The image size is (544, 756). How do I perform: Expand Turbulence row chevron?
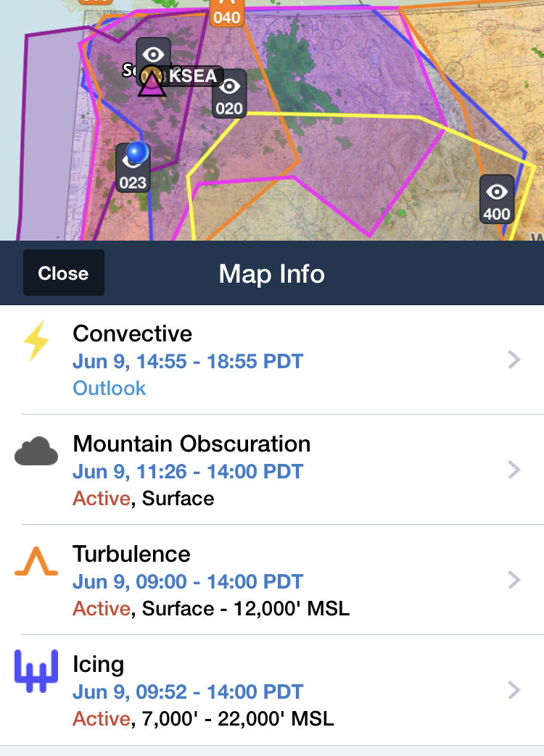coord(514,580)
